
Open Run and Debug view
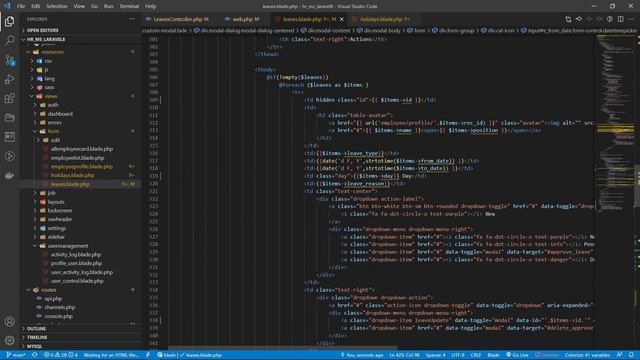9,79
